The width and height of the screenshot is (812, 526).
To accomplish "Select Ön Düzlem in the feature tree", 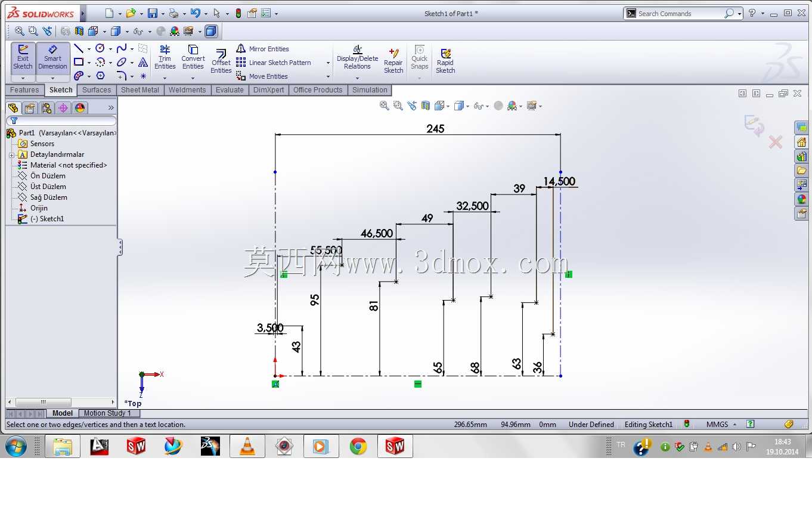I will click(x=42, y=176).
